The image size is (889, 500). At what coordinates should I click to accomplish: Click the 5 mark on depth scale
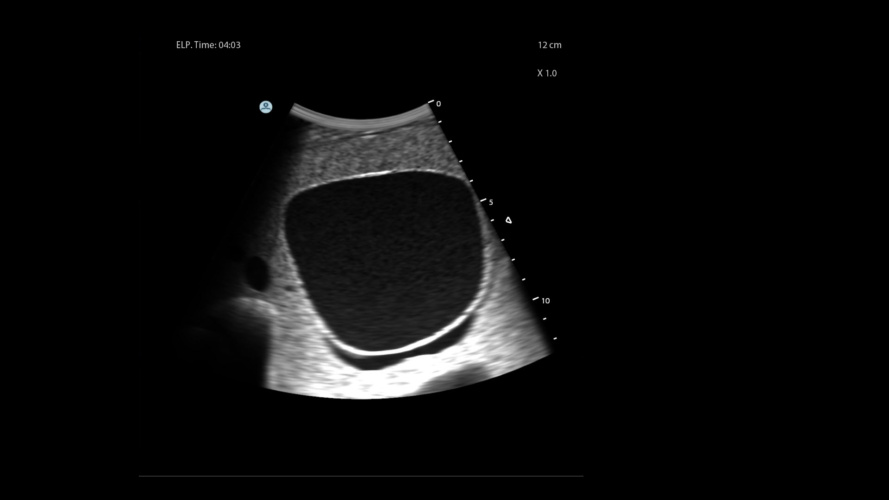coord(489,201)
